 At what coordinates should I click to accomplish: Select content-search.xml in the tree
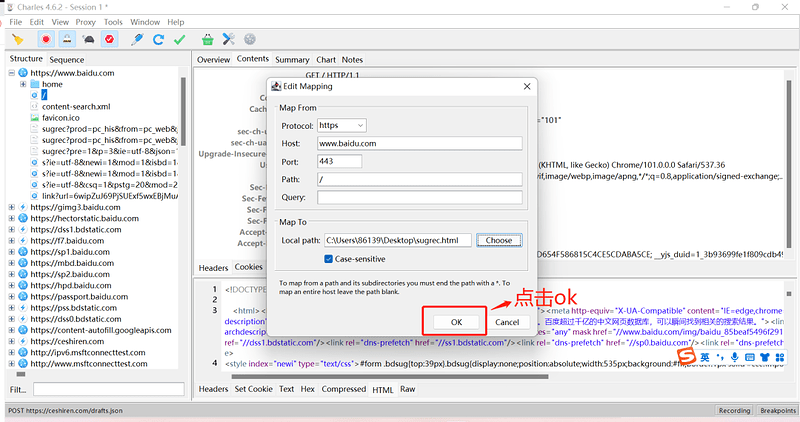(76, 107)
